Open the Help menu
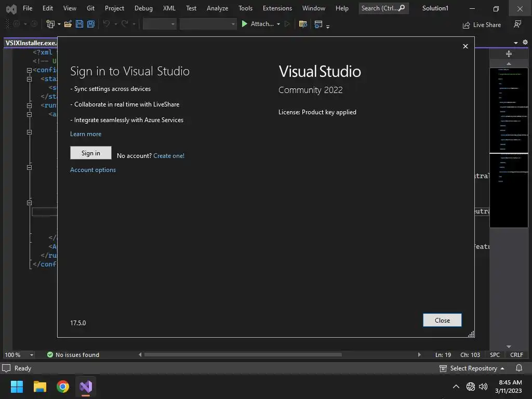Viewport: 532px width, 399px height. pos(342,8)
